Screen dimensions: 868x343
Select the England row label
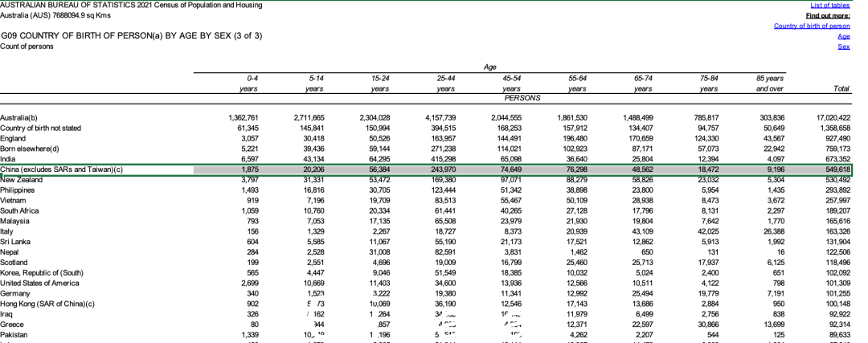(11, 138)
